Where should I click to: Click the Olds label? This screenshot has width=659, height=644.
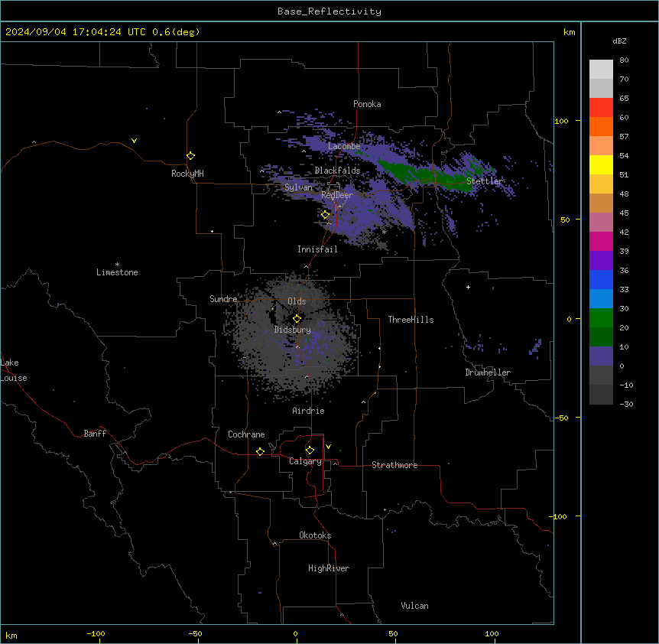(x=297, y=301)
